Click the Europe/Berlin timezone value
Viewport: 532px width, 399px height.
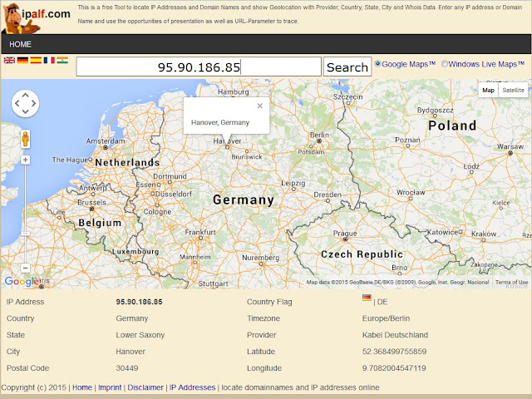386,318
